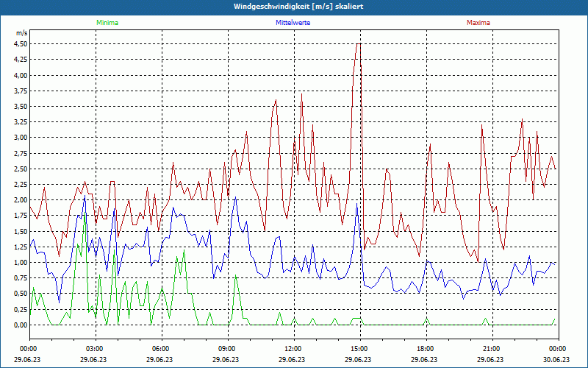The height and width of the screenshot is (368, 588).
Task: Click the highest red Maxima peak at 15:00
Action: pos(358,44)
